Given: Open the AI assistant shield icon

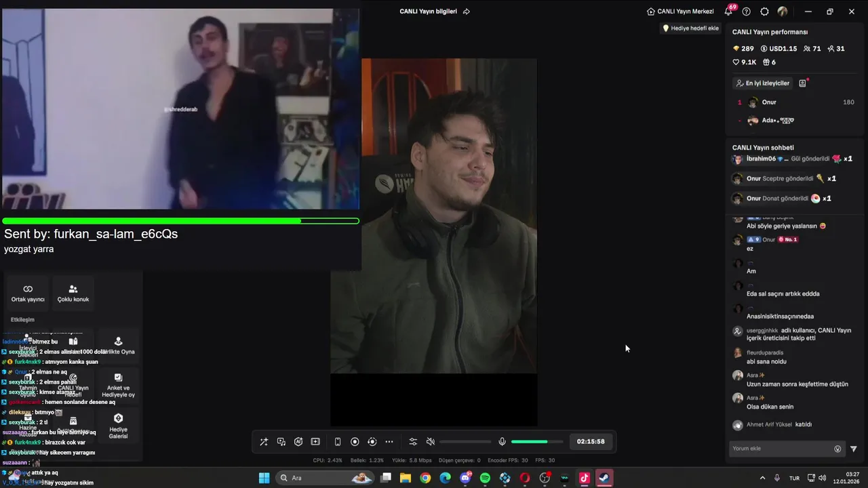Looking at the screenshot, I should [x=298, y=442].
